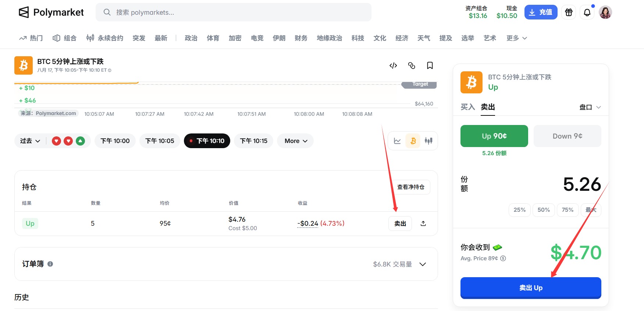Open the More time slots dropdown
The image size is (644, 311).
295,141
